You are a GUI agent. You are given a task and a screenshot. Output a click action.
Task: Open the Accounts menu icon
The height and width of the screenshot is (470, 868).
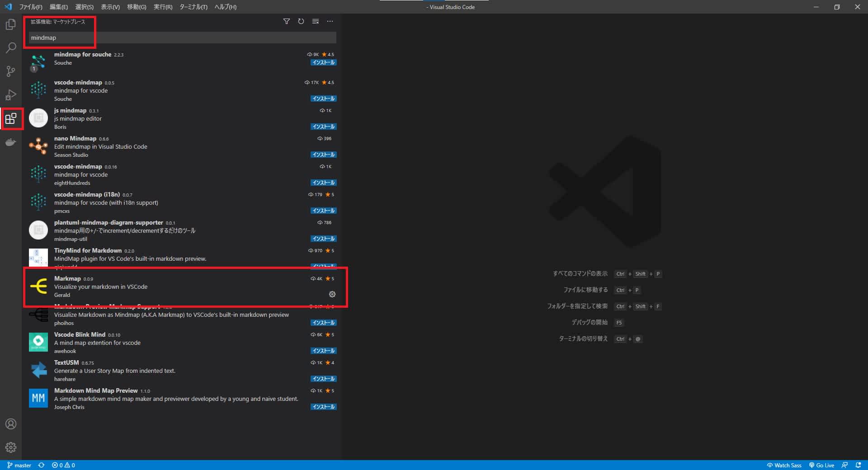(x=11, y=424)
